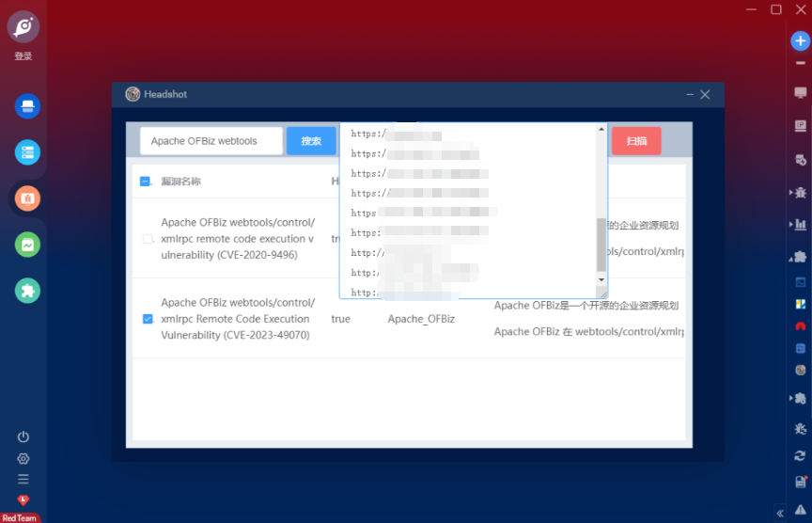Image resolution: width=812 pixels, height=523 pixels.
Task: Maximize the main application window
Action: (x=775, y=9)
